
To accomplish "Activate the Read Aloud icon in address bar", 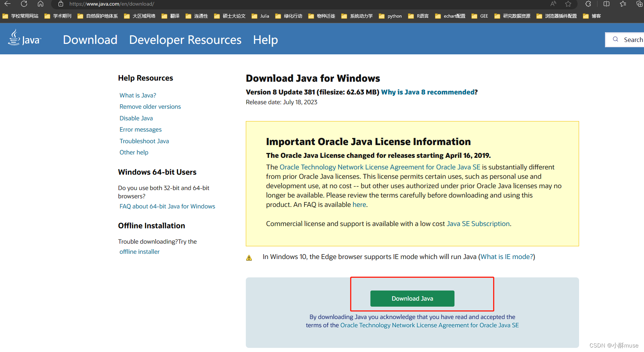I will pos(553,4).
